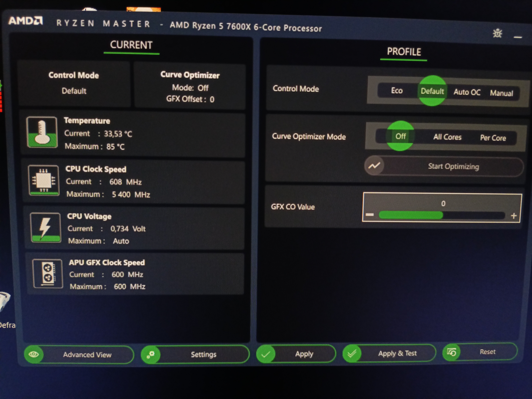Image resolution: width=532 pixels, height=399 pixels.
Task: Select Eco control mode
Action: 397,91
